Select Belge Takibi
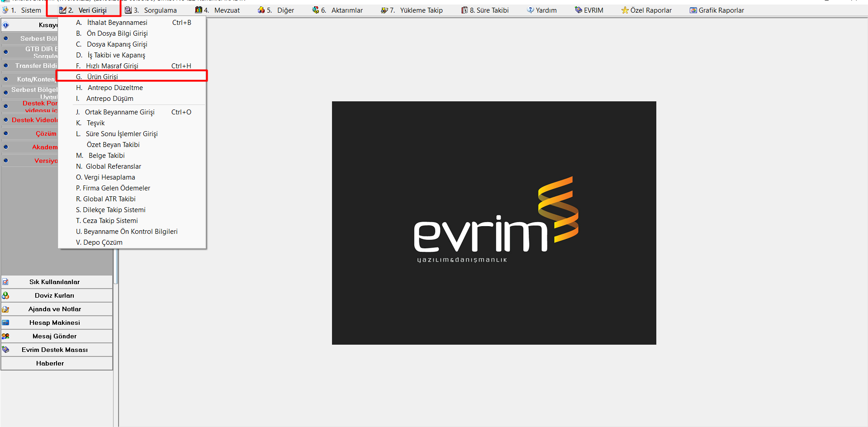This screenshot has width=868, height=427. pyautogui.click(x=132, y=156)
